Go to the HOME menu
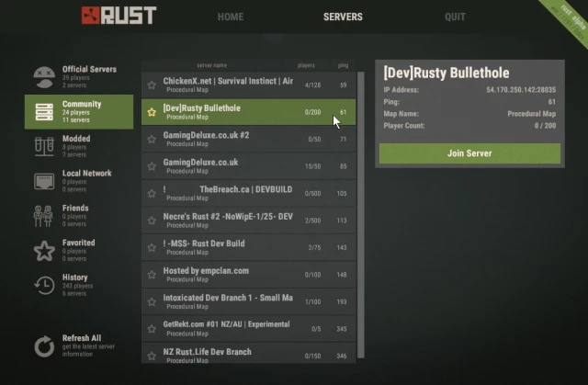Viewport: 588px width, 385px height. [x=231, y=17]
